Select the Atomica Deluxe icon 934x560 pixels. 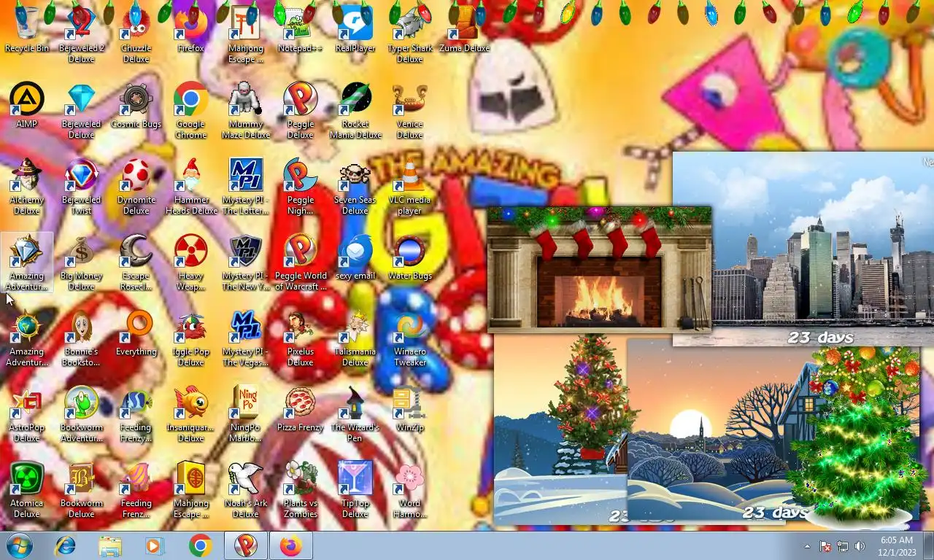pos(27,490)
